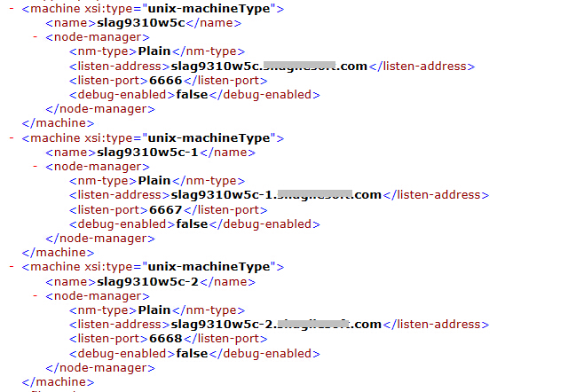Click the listen-port value 6668
Image resolution: width=568 pixels, height=392 pixels.
(165, 339)
